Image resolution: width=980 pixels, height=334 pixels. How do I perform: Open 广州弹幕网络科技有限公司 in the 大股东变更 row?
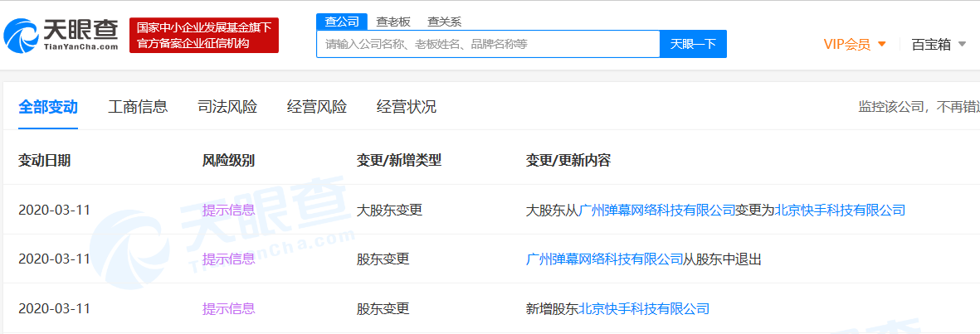(x=657, y=210)
